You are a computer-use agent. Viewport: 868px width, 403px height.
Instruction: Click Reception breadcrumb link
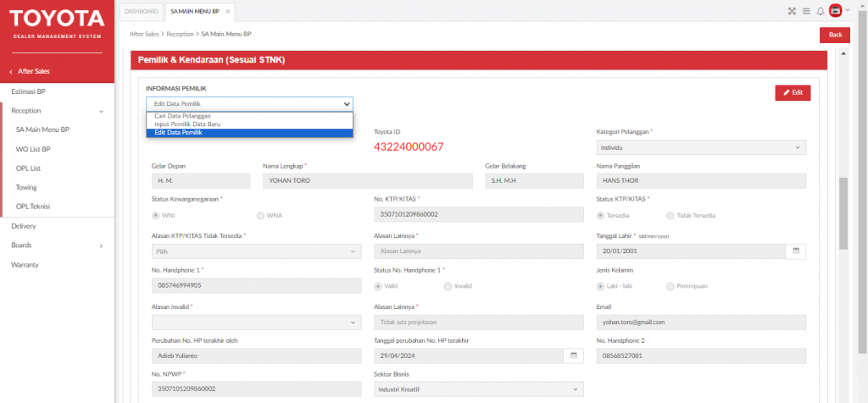tap(180, 34)
